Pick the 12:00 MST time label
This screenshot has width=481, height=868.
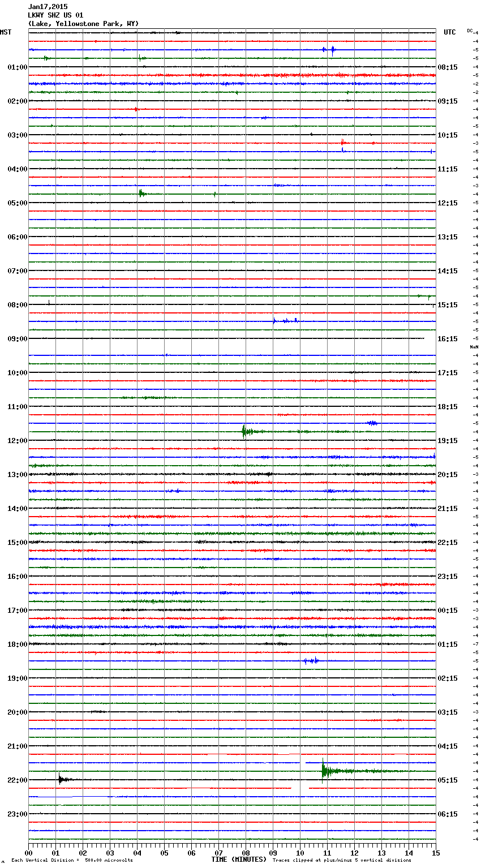18,440
